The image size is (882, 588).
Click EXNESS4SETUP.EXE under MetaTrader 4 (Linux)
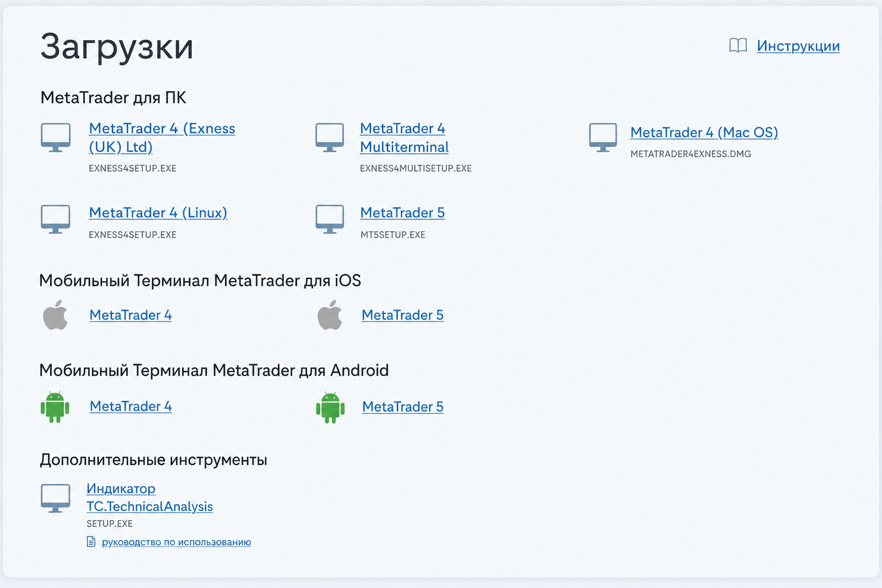(133, 235)
